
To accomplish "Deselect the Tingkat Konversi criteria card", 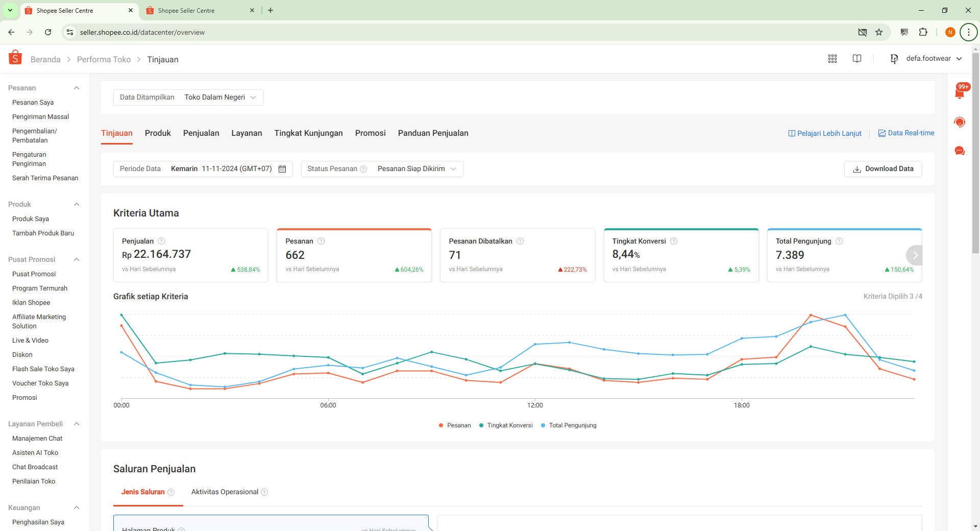I will click(x=681, y=255).
